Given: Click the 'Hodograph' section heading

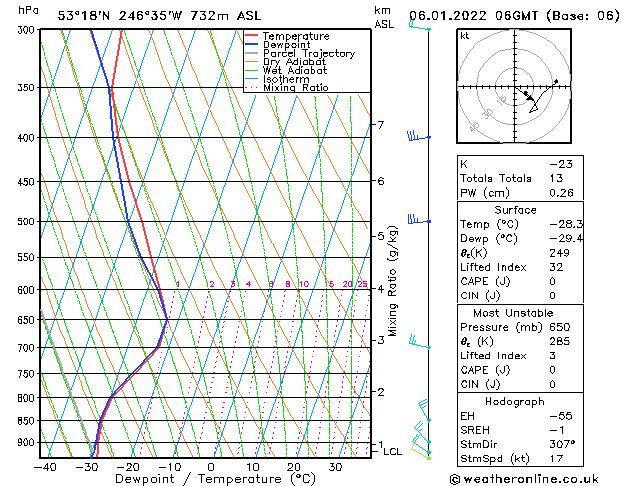Looking at the screenshot, I should coord(515,401).
